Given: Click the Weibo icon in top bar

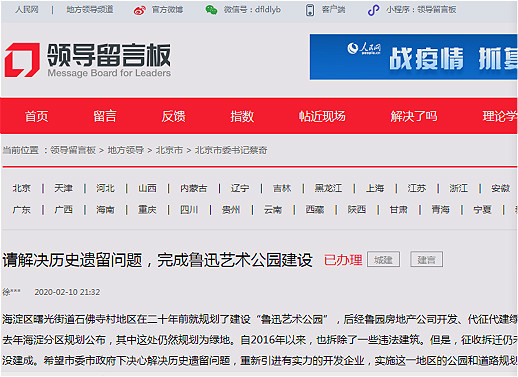Looking at the screenshot, I should coord(139,10).
